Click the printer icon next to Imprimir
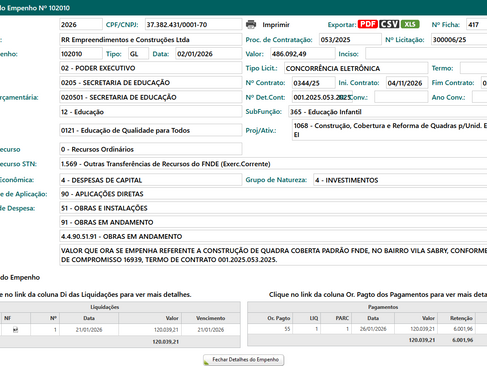The width and height of the screenshot is (487, 366). 251,24
